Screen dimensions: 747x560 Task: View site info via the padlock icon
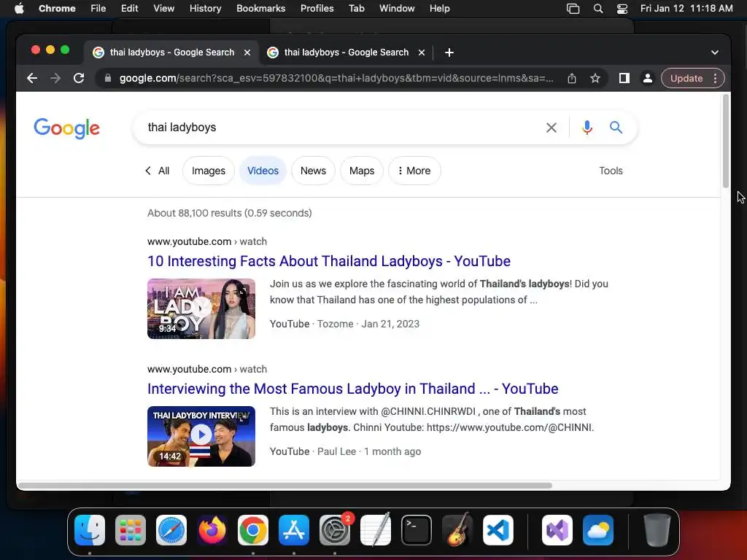tap(108, 78)
